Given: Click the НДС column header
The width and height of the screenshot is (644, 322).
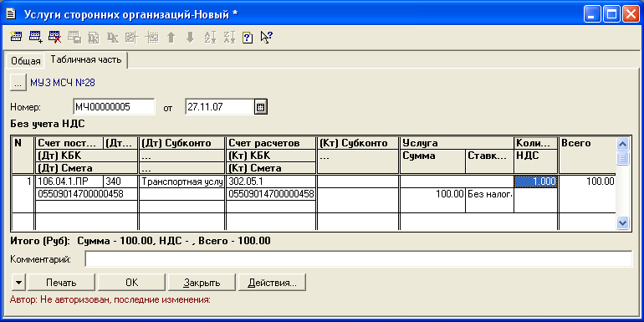Looking at the screenshot, I should [535, 161].
